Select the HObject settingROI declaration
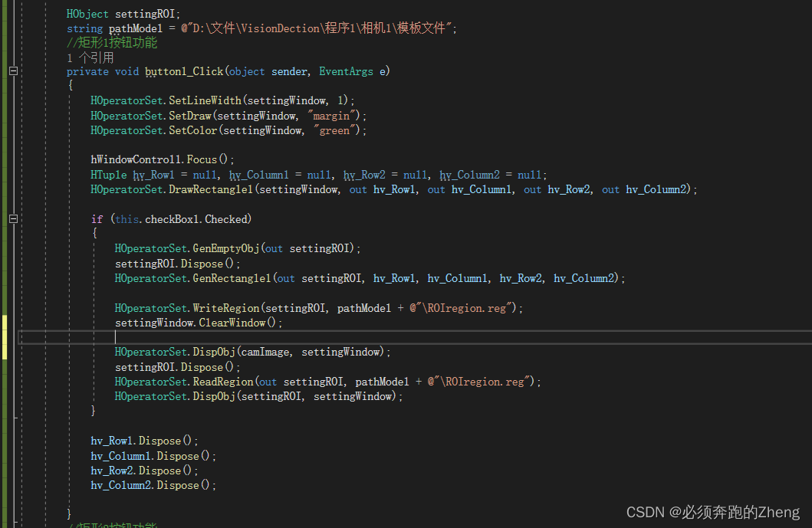The height and width of the screenshot is (528, 812). 123,14
